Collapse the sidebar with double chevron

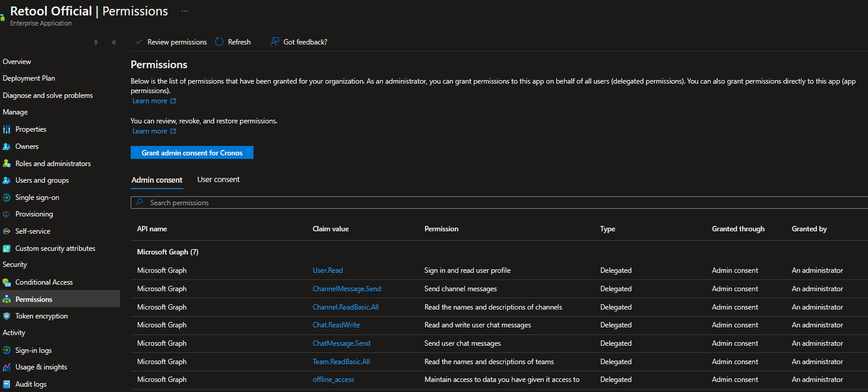pos(114,42)
